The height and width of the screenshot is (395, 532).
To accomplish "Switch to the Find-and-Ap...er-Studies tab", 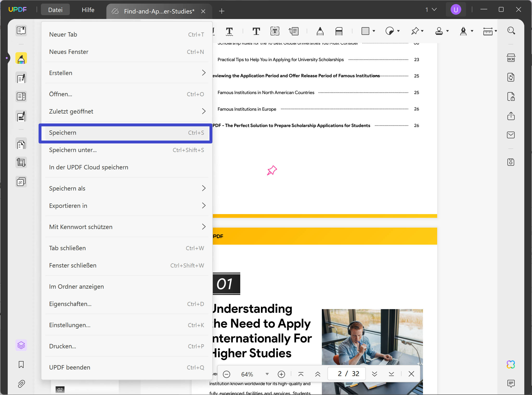I will (159, 11).
